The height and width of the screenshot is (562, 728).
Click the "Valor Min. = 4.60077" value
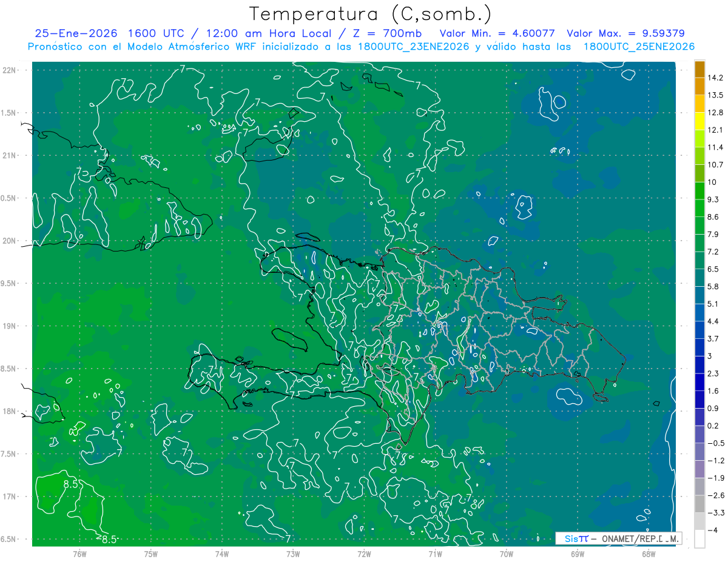(x=498, y=33)
